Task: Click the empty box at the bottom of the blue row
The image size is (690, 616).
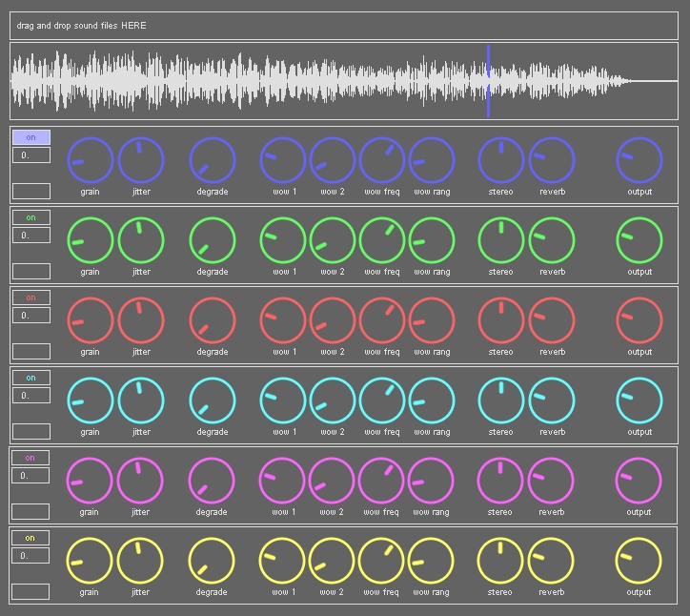Action: pos(31,191)
